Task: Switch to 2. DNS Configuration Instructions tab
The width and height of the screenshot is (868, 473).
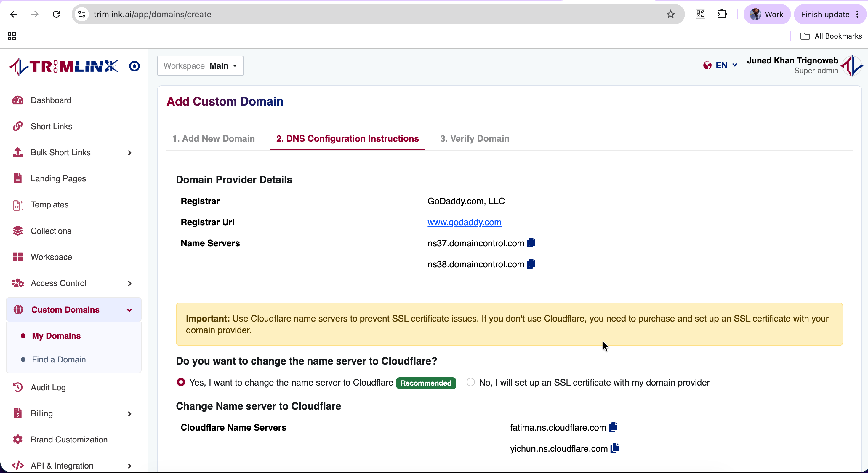Action: point(347,139)
